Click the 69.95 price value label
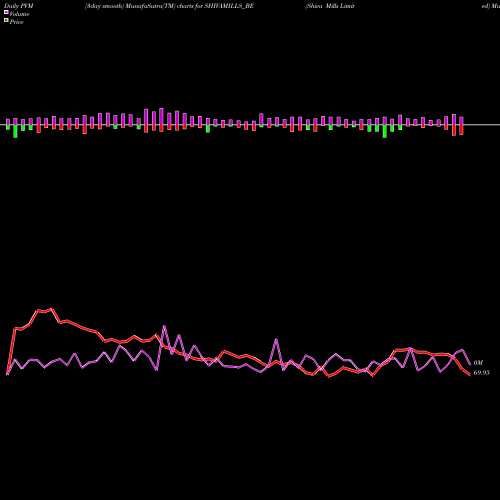 481,373
